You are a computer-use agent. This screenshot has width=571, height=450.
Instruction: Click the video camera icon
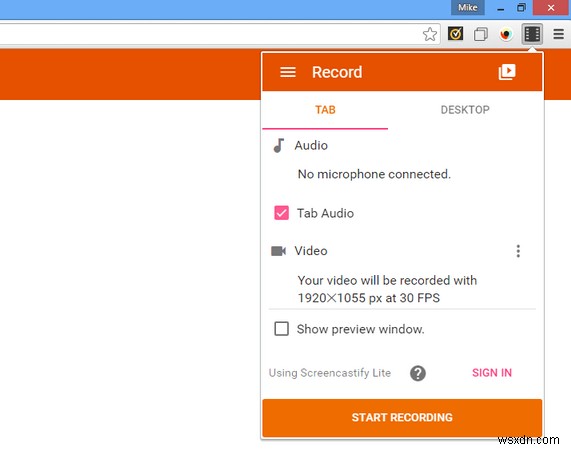coord(279,251)
